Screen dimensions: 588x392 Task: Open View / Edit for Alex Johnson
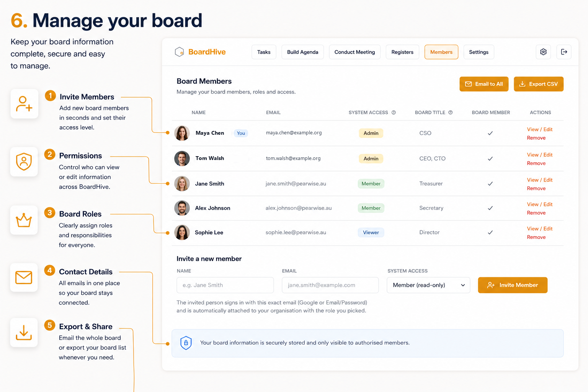pyautogui.click(x=539, y=204)
